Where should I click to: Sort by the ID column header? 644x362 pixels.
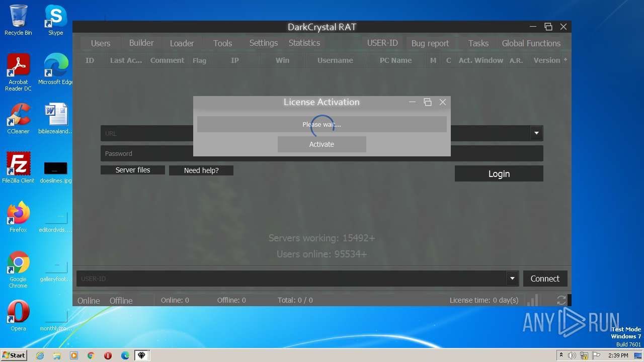coord(90,60)
